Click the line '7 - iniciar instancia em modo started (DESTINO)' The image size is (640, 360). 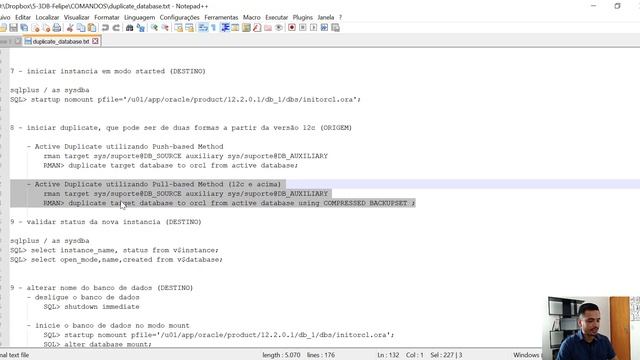(x=108, y=71)
